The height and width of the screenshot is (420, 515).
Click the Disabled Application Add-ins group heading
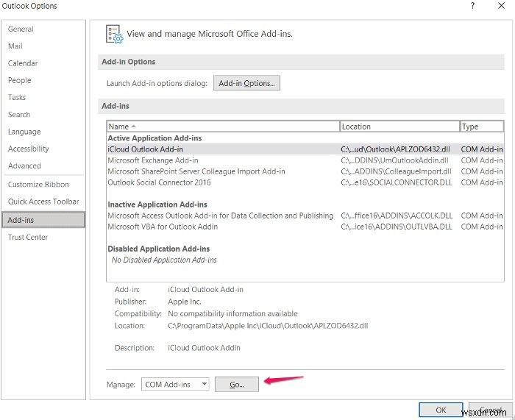[159, 249]
